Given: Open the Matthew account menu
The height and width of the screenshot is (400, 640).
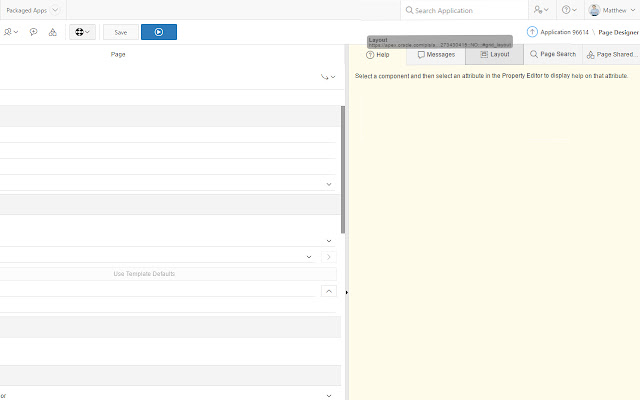Looking at the screenshot, I should click(613, 10).
